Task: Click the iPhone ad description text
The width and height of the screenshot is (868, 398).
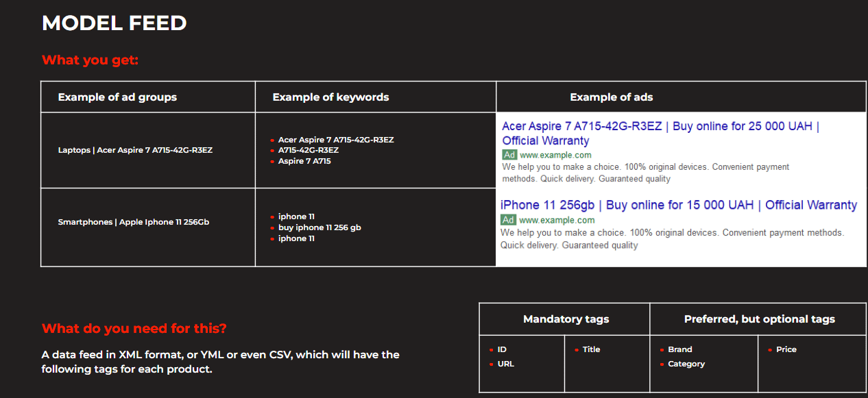Action: (x=673, y=239)
